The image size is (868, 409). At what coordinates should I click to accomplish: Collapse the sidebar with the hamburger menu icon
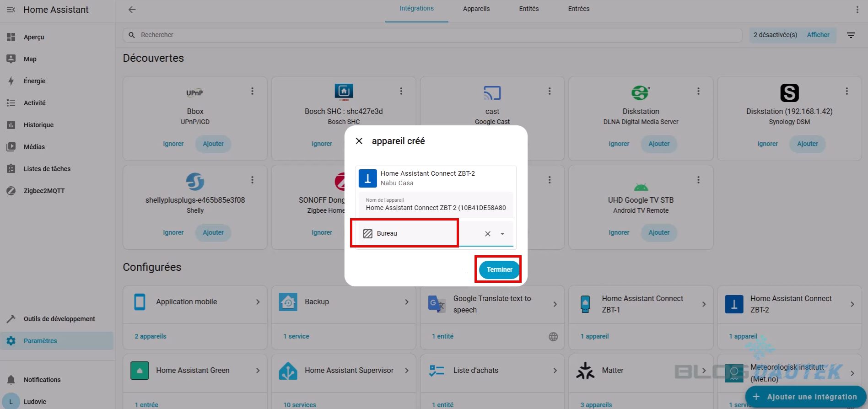[11, 10]
